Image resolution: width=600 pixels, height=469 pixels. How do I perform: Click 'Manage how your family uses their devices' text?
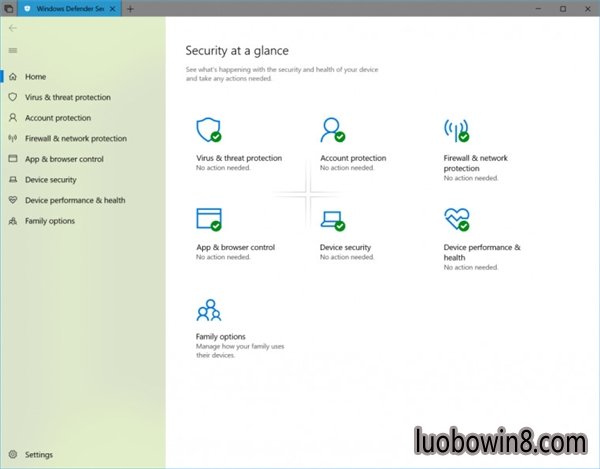(x=240, y=350)
